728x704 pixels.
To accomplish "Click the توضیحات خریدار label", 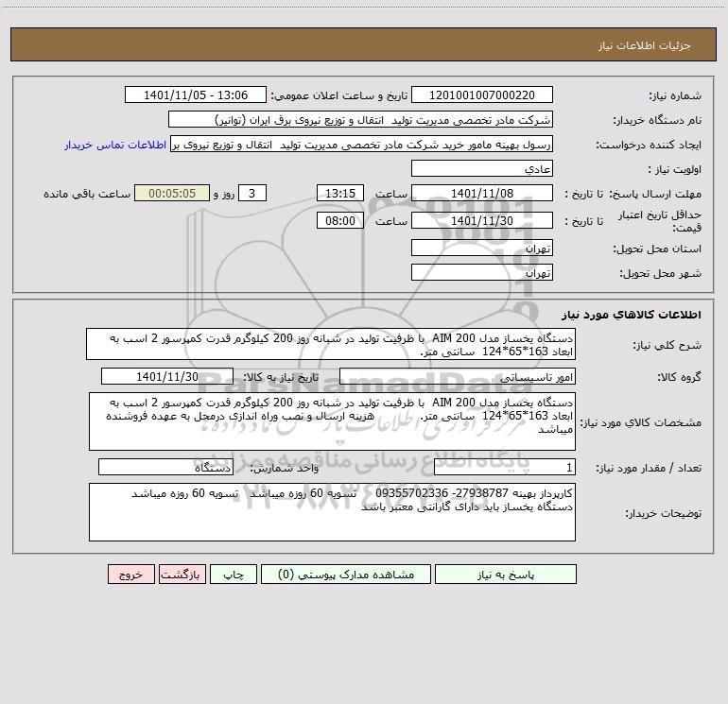I will point(663,513).
